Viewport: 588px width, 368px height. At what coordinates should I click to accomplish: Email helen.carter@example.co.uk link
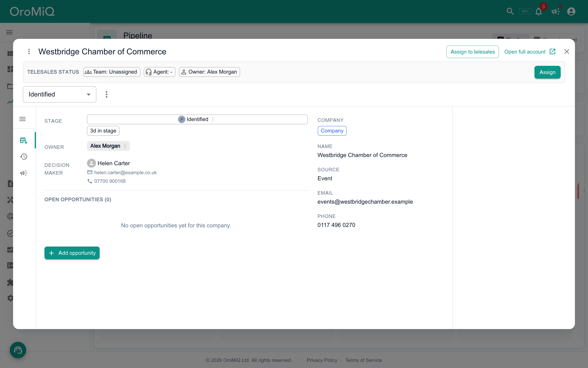(125, 173)
